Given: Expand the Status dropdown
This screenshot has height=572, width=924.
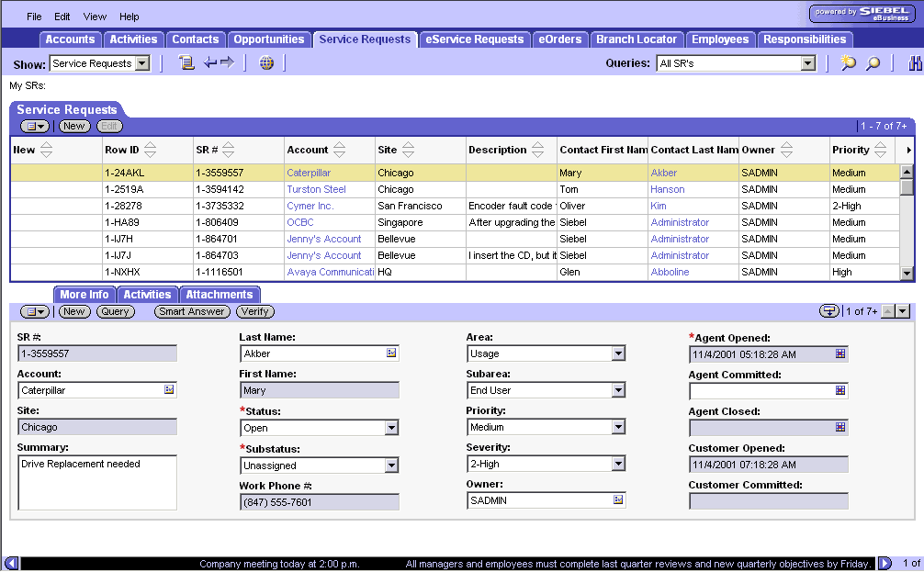Looking at the screenshot, I should click(392, 428).
